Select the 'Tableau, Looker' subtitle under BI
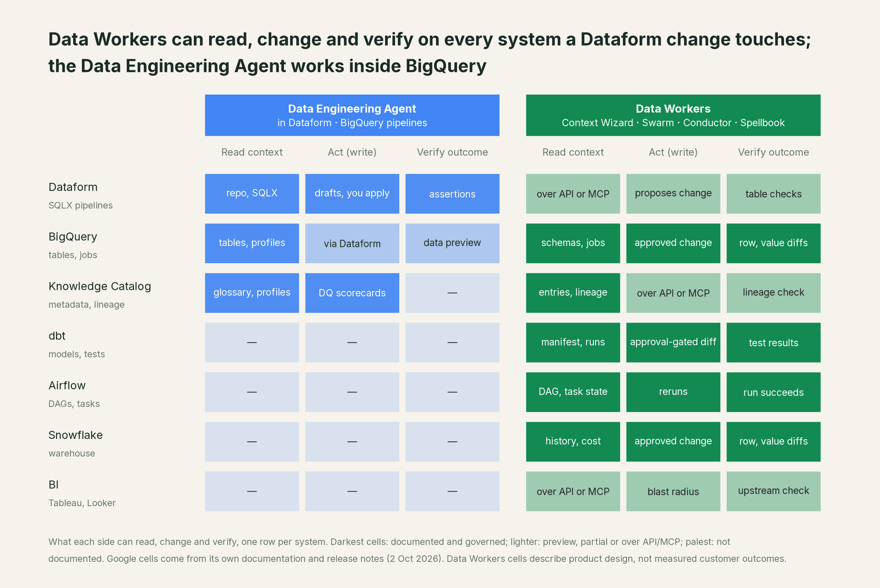 pos(82,503)
